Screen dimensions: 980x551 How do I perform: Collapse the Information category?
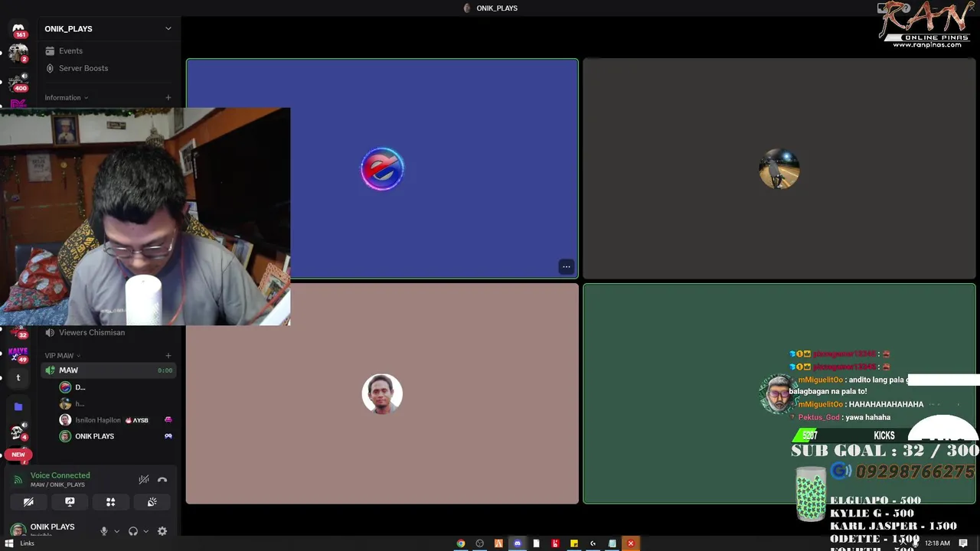click(66, 97)
